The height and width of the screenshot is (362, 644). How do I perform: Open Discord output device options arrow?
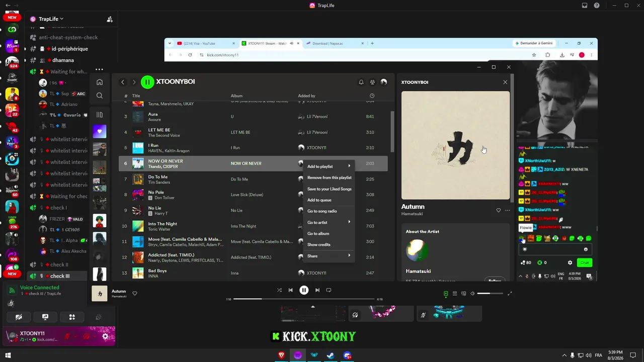[x=95, y=336]
